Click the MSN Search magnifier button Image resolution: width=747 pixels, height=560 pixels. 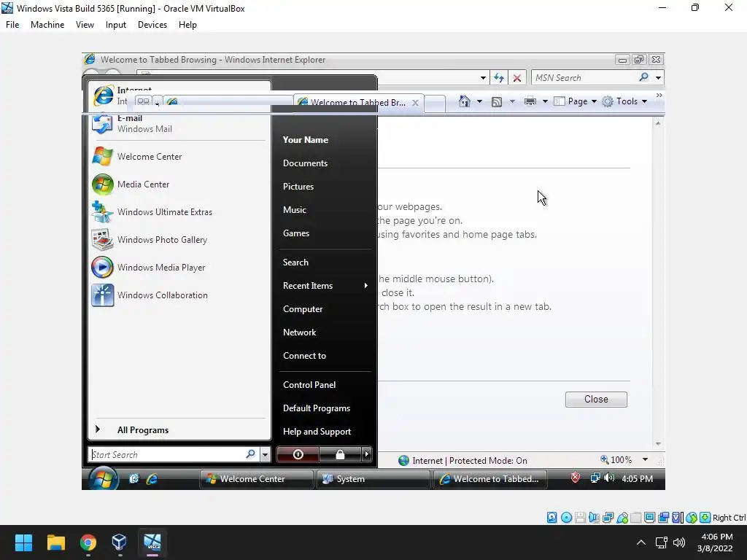coord(643,77)
